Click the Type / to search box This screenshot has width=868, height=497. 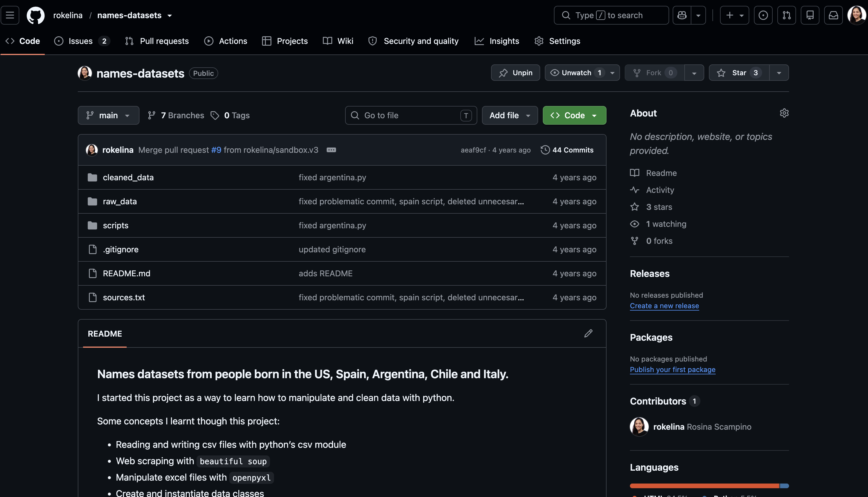(x=611, y=15)
